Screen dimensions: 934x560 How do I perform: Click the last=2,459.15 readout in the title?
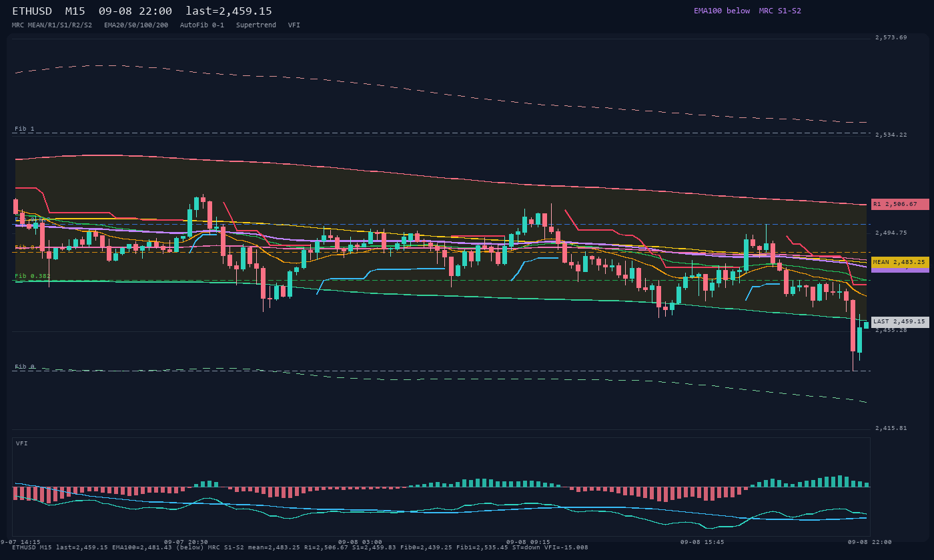(x=229, y=11)
